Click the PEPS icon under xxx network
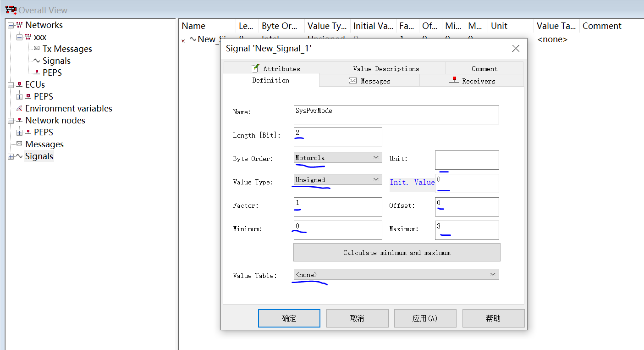644x350 pixels. click(37, 72)
